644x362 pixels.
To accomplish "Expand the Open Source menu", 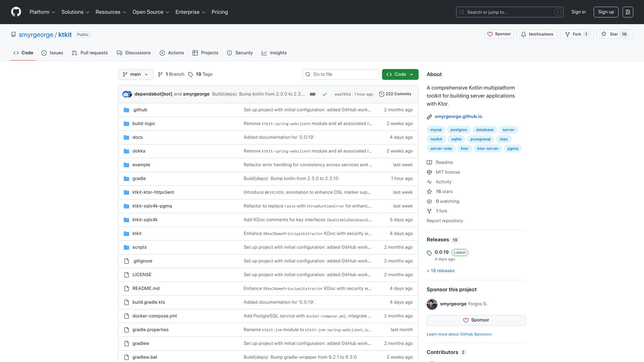I will point(151,12).
